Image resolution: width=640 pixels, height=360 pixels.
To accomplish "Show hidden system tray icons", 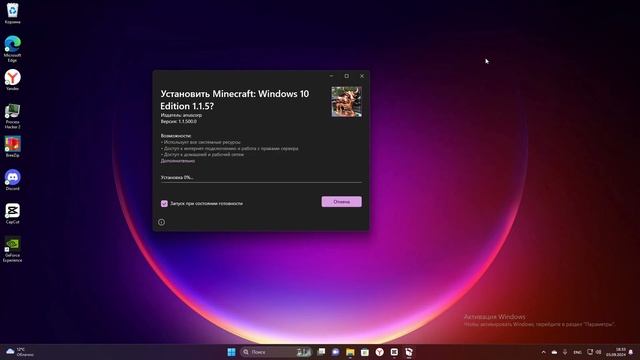I will pyautogui.click(x=543, y=352).
